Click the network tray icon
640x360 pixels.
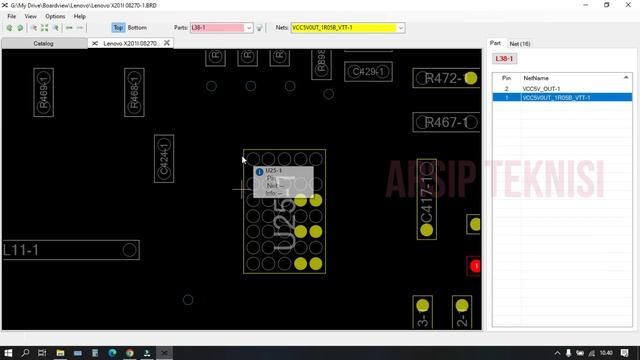pyautogui.click(x=591, y=353)
